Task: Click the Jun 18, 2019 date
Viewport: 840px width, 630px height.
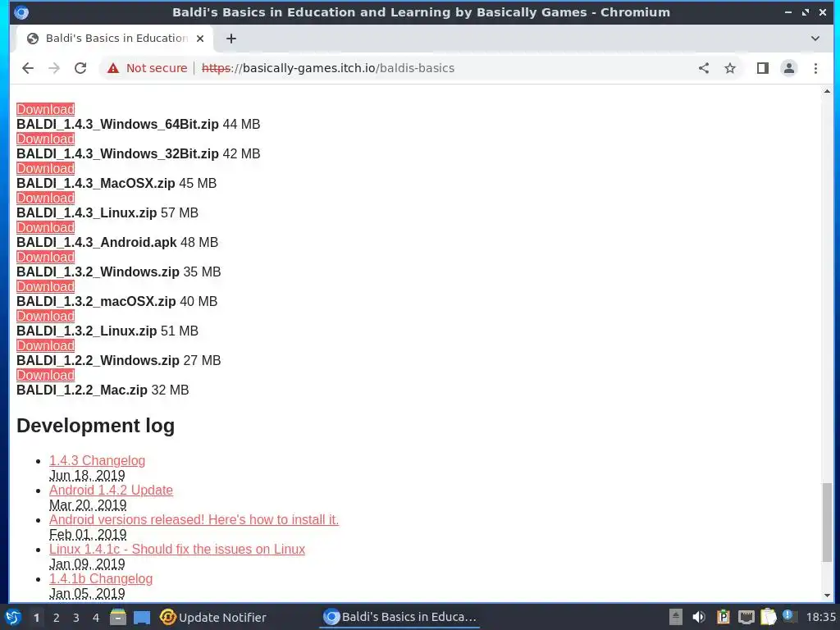Action: pyautogui.click(x=87, y=475)
